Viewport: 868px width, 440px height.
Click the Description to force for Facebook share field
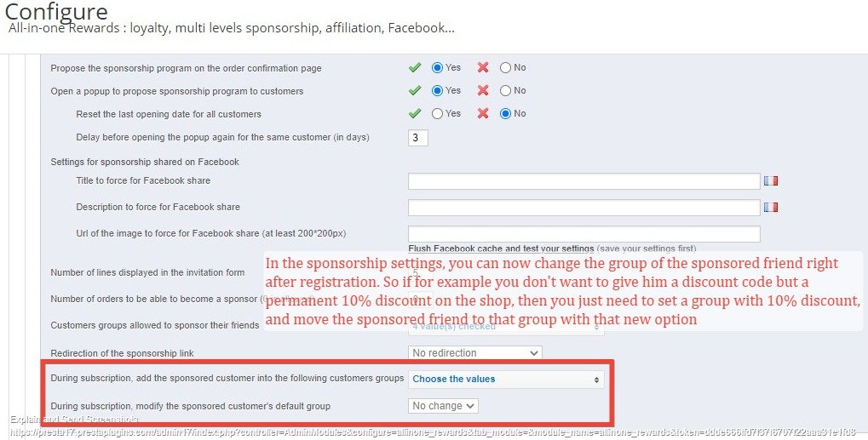pyautogui.click(x=583, y=208)
